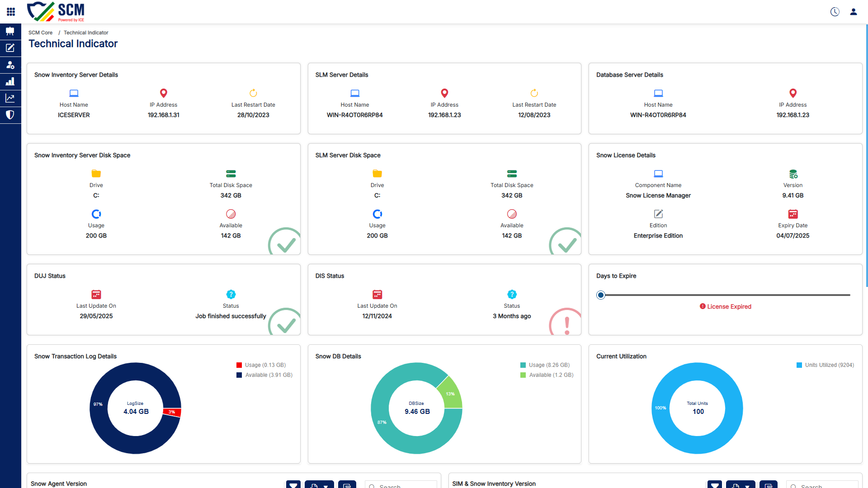Open the user settings sidebar icon

click(10, 65)
